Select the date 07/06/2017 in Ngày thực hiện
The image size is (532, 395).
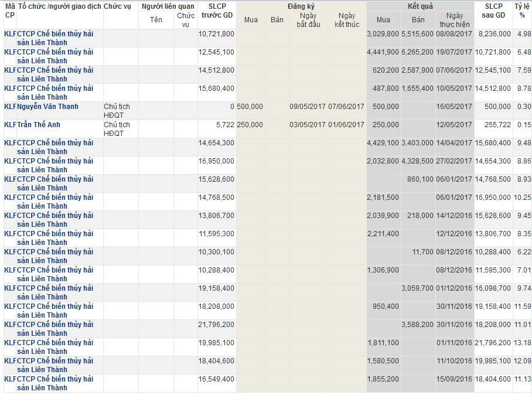click(x=454, y=70)
